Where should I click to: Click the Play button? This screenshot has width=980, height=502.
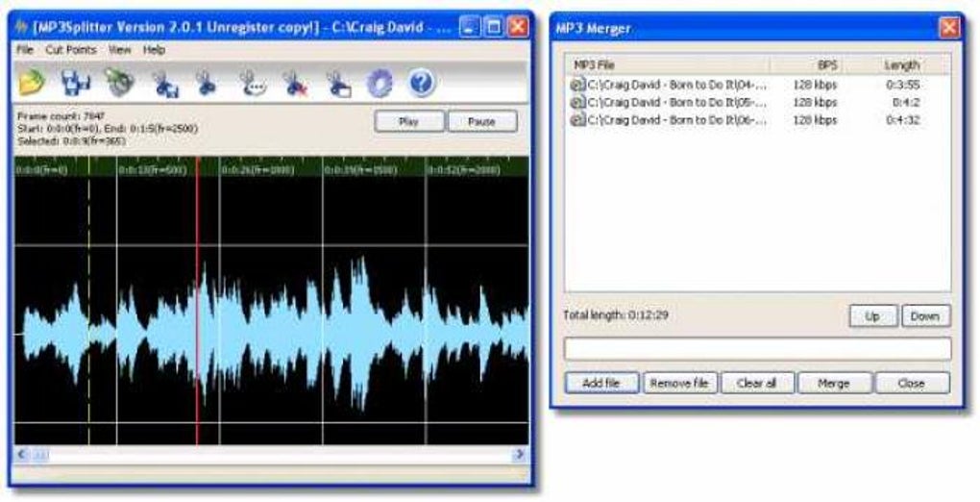click(x=409, y=121)
